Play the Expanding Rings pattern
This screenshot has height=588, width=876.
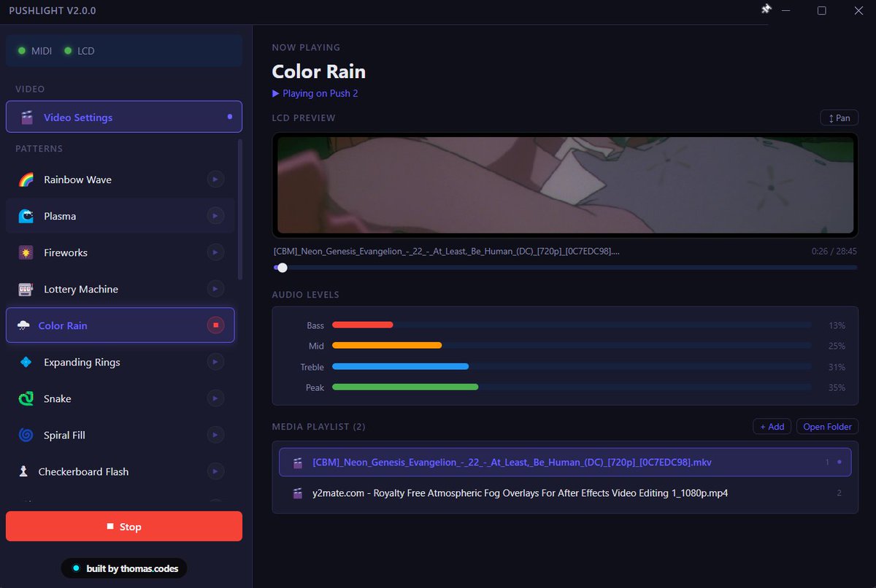coord(215,361)
